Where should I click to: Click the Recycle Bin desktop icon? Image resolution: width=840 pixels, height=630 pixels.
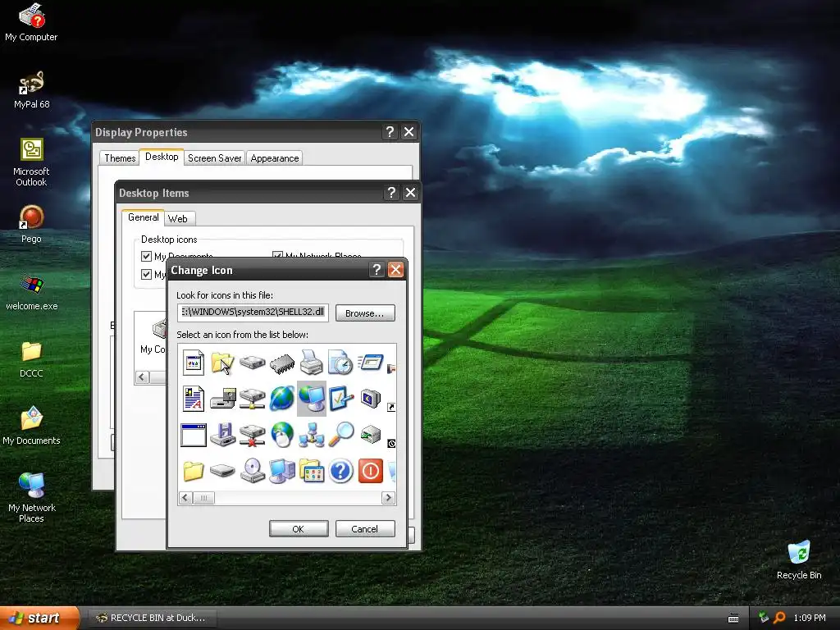tap(799, 560)
